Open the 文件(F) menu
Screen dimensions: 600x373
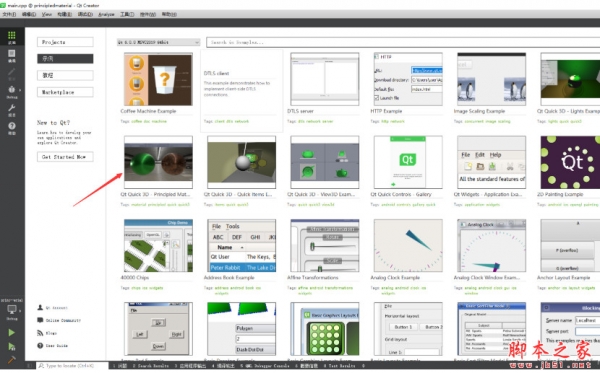coord(9,14)
